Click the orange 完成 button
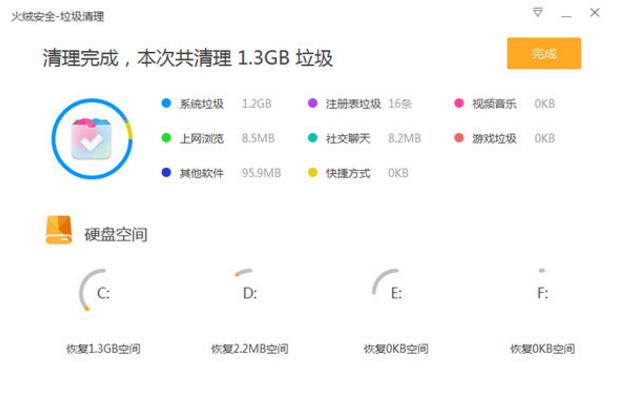The image size is (619, 419). [x=543, y=54]
